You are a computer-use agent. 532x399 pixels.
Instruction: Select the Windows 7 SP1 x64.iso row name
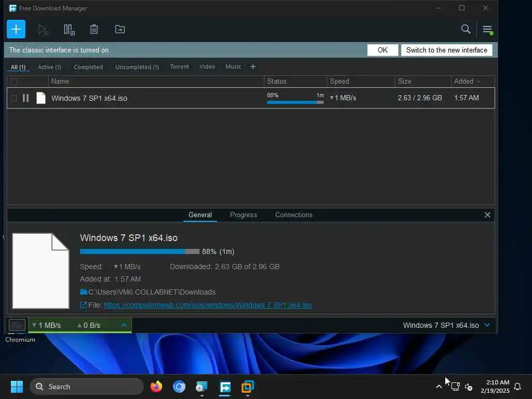[x=89, y=98]
